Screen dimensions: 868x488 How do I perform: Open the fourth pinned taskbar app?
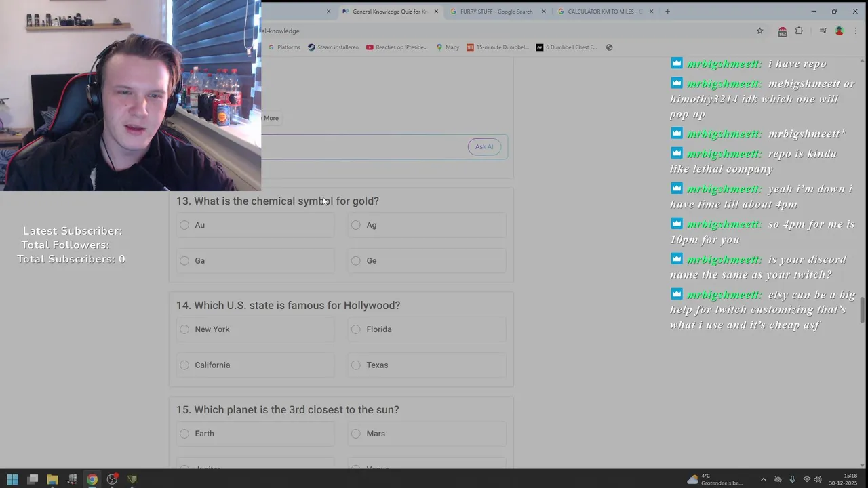coord(73,479)
